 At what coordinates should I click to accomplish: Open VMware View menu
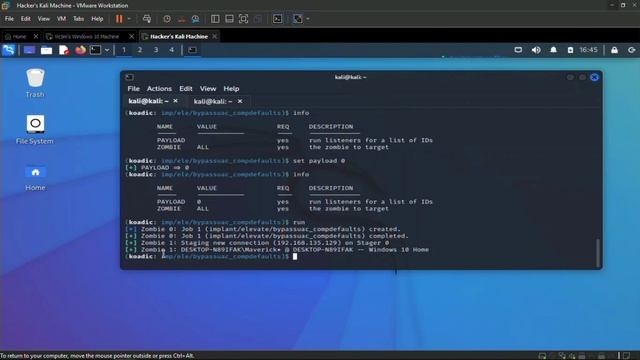tap(44, 19)
